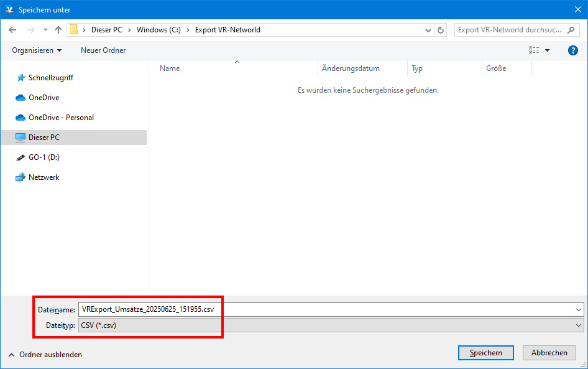Click the Speichern button
Image resolution: width=588 pixels, height=369 pixels.
[x=485, y=353]
